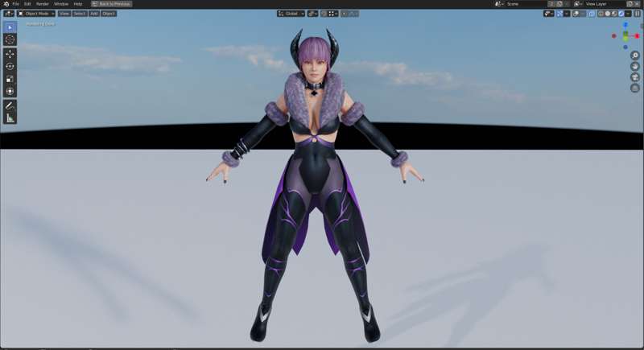Screen dimensions: 644x350
Task: Open the File menu
Action: coord(15,4)
